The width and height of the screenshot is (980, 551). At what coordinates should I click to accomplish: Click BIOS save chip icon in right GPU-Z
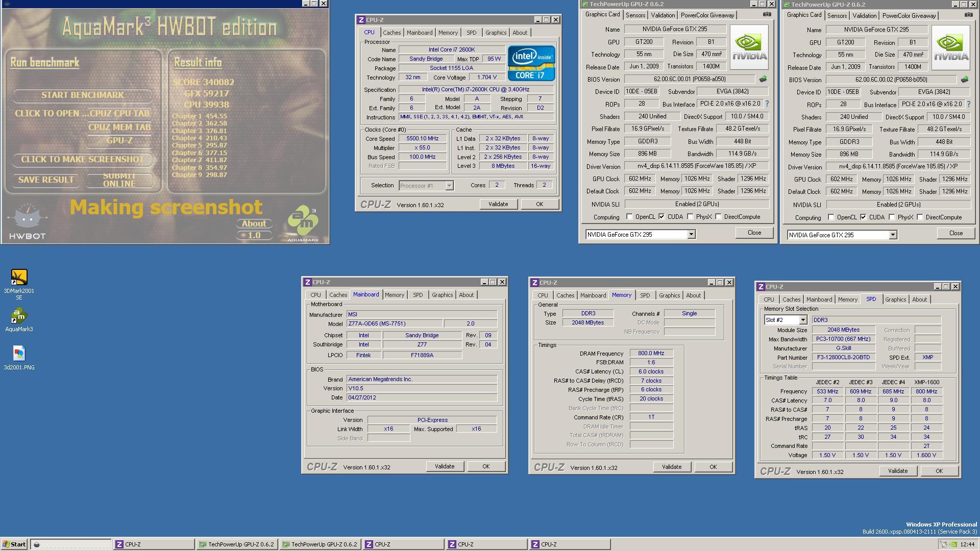click(x=965, y=80)
